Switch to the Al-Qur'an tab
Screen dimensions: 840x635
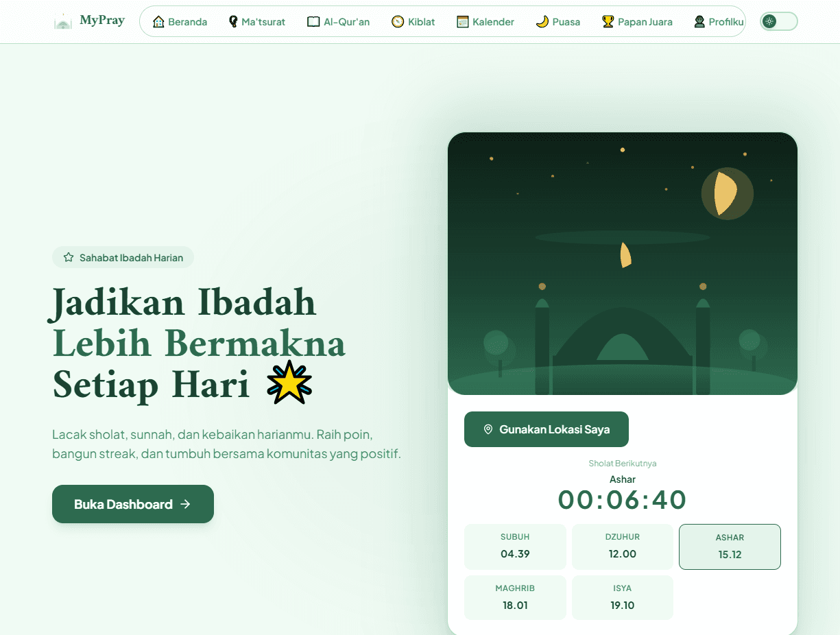click(338, 21)
